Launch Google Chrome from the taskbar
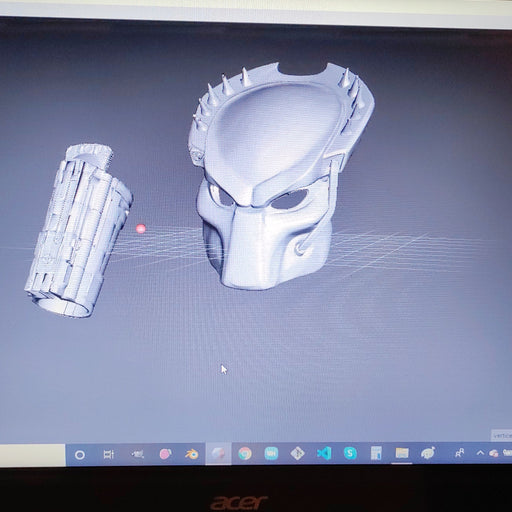 [245, 454]
